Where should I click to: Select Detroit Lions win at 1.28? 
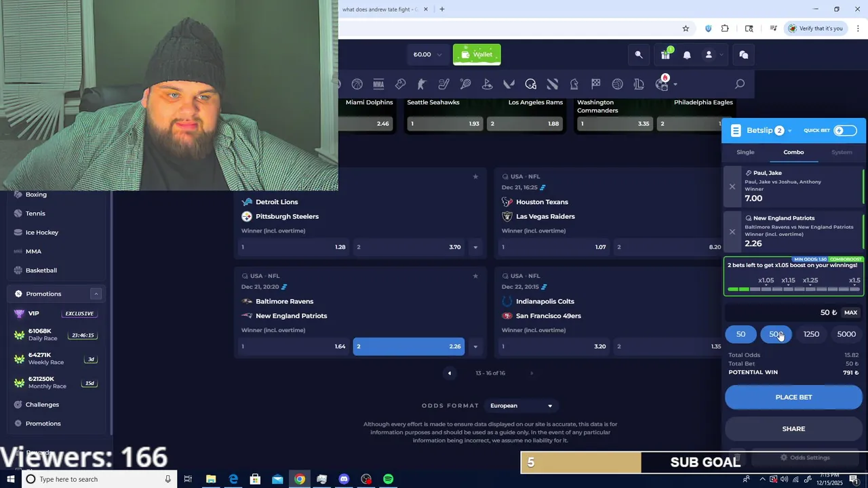(x=293, y=247)
